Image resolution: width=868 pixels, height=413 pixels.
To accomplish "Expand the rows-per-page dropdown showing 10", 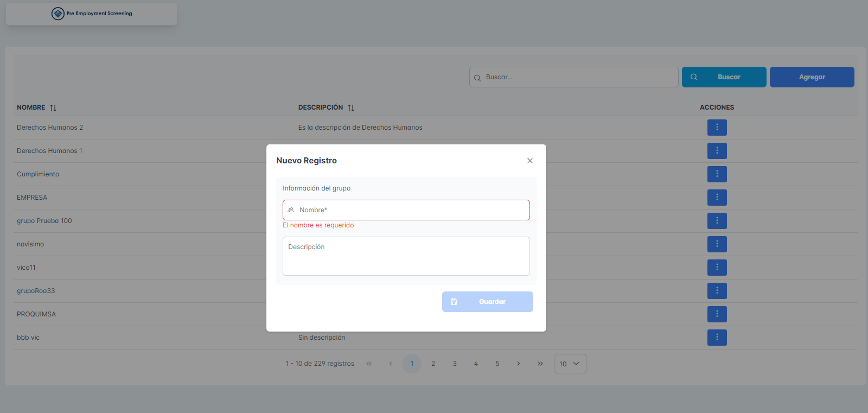I will [x=570, y=364].
